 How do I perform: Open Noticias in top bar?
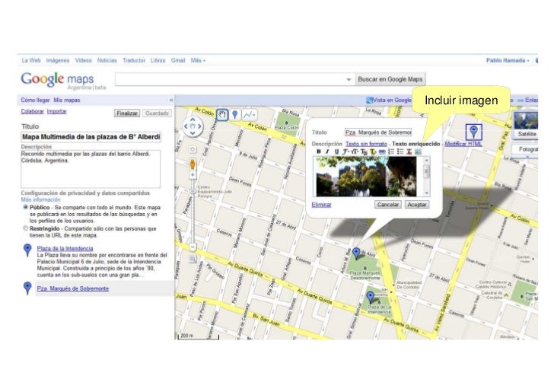107,60
